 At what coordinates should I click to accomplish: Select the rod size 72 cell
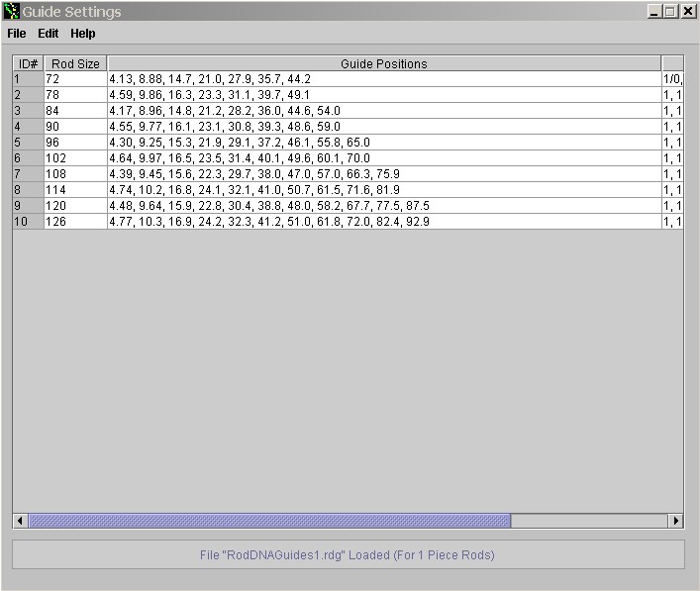pos(75,79)
